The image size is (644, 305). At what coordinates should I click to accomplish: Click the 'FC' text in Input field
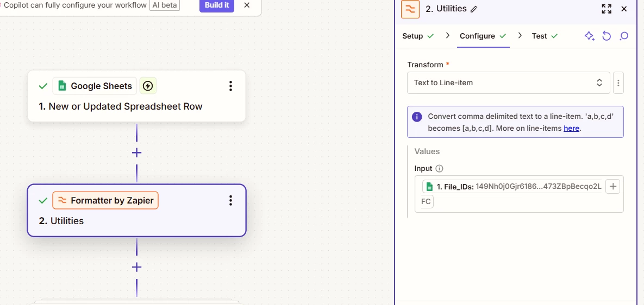pyautogui.click(x=426, y=202)
